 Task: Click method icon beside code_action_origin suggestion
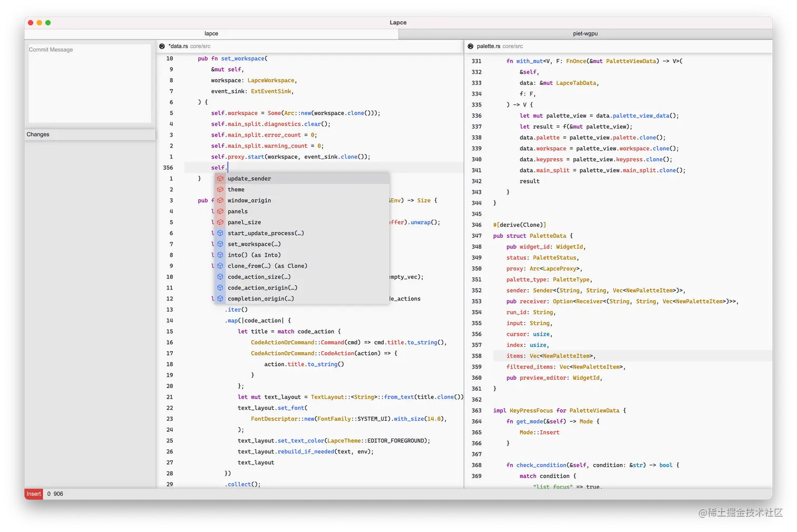(220, 288)
